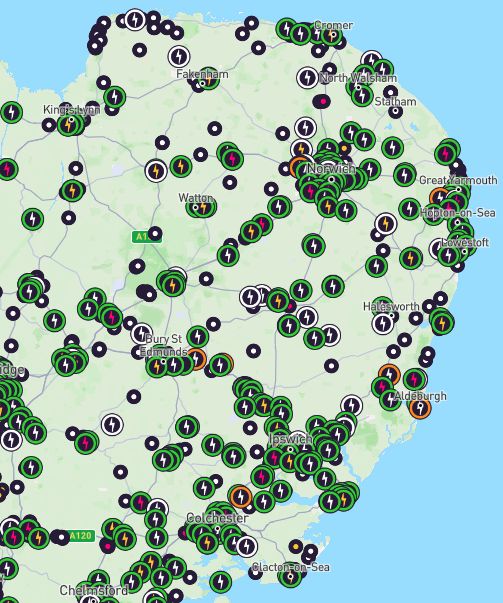Screen dimensions: 503x603
Task: Click green charger marker beside Lowestoft label
Action: pos(448,255)
